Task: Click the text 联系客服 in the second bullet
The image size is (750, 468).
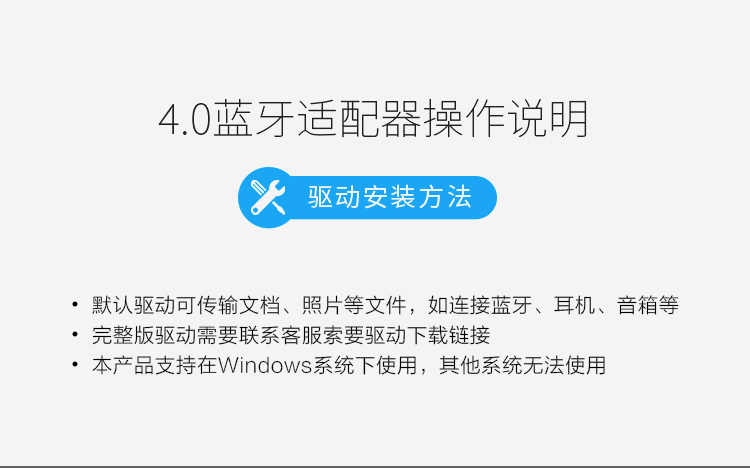Action: point(280,335)
